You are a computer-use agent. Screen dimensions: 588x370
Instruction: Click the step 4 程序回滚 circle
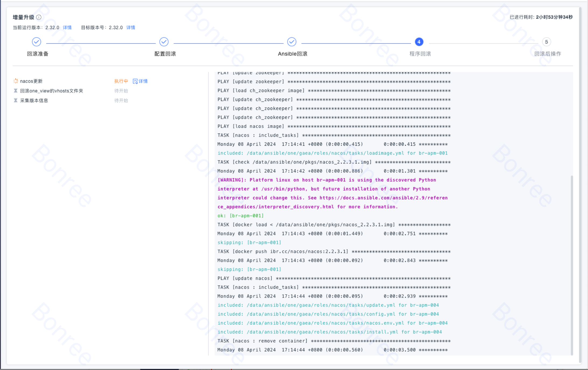[419, 42]
